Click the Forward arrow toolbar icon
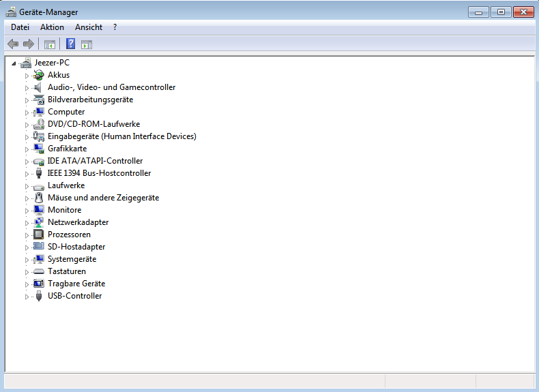 (29, 44)
